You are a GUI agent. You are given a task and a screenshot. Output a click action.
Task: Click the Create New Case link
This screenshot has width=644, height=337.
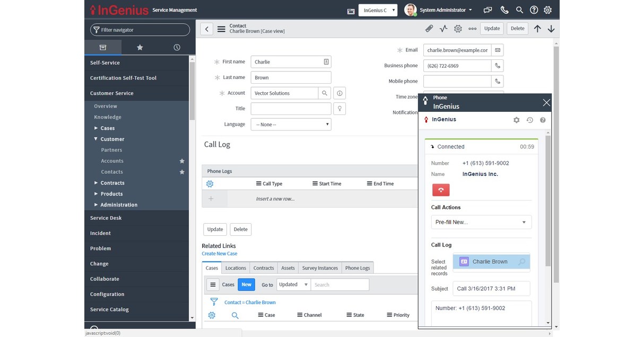pos(219,253)
